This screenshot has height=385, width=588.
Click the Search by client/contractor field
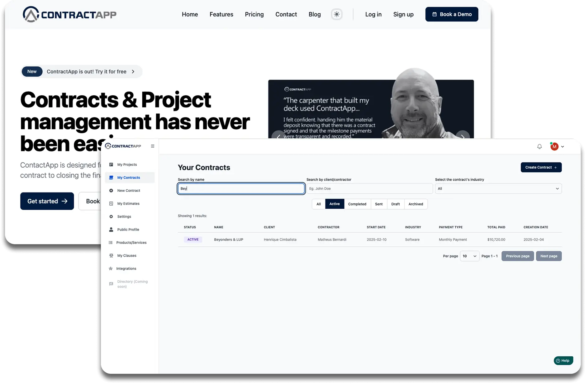[370, 188]
